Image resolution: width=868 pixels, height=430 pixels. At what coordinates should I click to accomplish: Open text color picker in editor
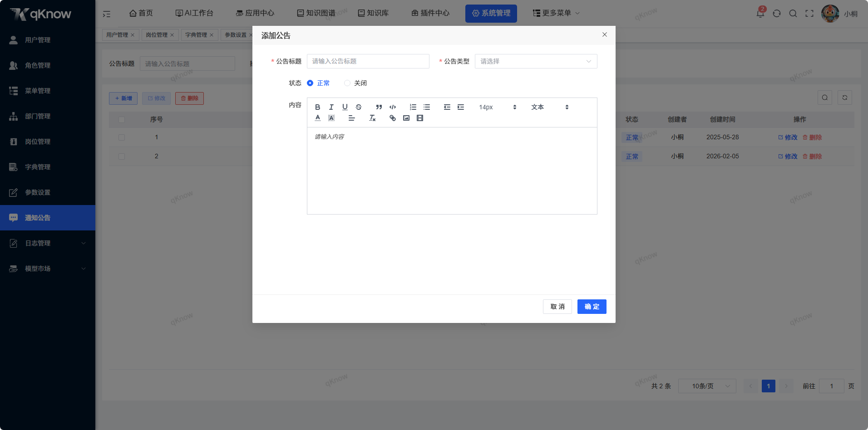coord(318,118)
